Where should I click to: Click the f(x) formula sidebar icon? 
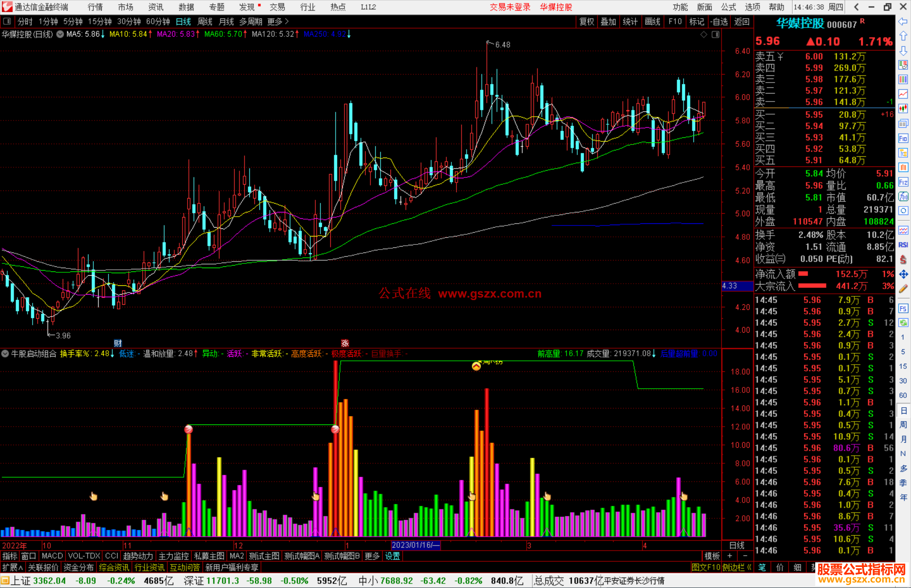tap(903, 196)
